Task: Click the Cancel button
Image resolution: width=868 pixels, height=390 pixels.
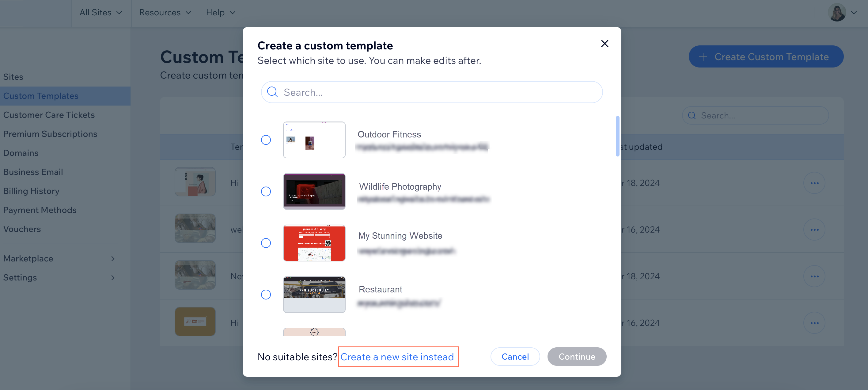Action: point(515,356)
